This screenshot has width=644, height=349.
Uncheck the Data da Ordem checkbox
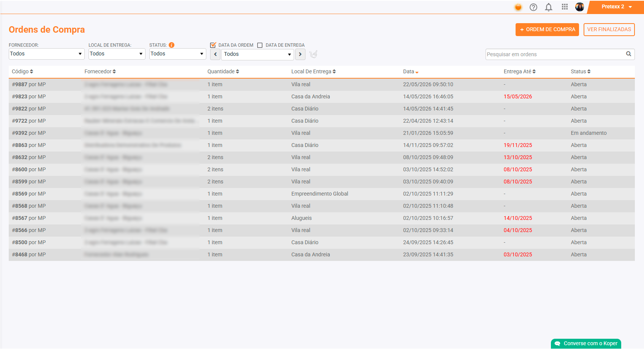click(x=213, y=45)
